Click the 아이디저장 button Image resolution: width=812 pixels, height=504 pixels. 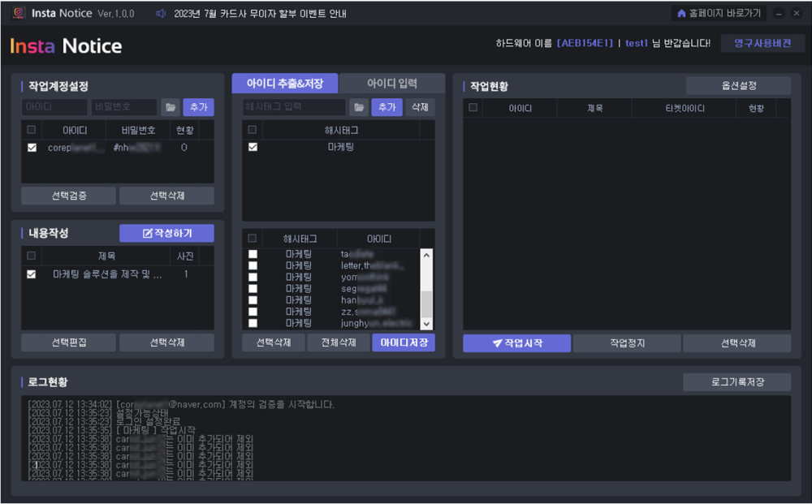pyautogui.click(x=404, y=342)
